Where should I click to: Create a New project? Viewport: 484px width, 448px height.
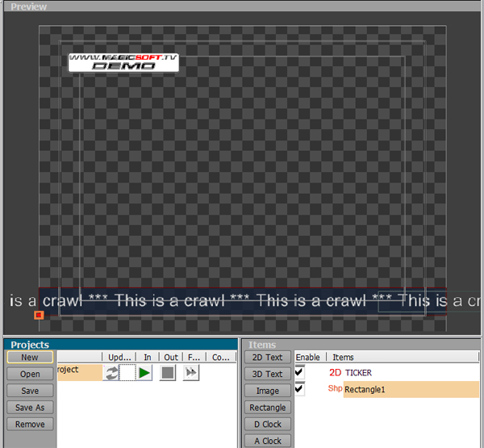(30, 357)
